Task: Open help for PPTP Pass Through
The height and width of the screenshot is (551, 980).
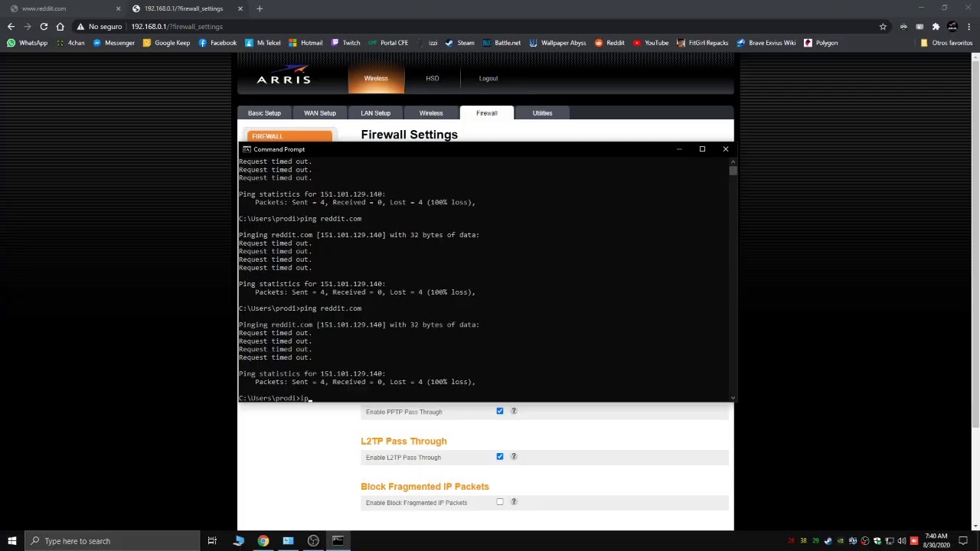Action: 514,411
